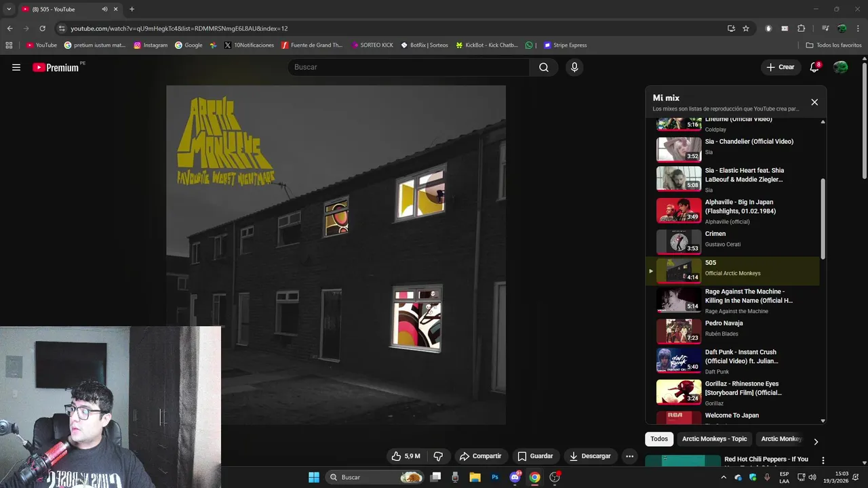Play Rage Against The Machine - Killing In the Name
The height and width of the screenshot is (488, 868).
(732, 300)
